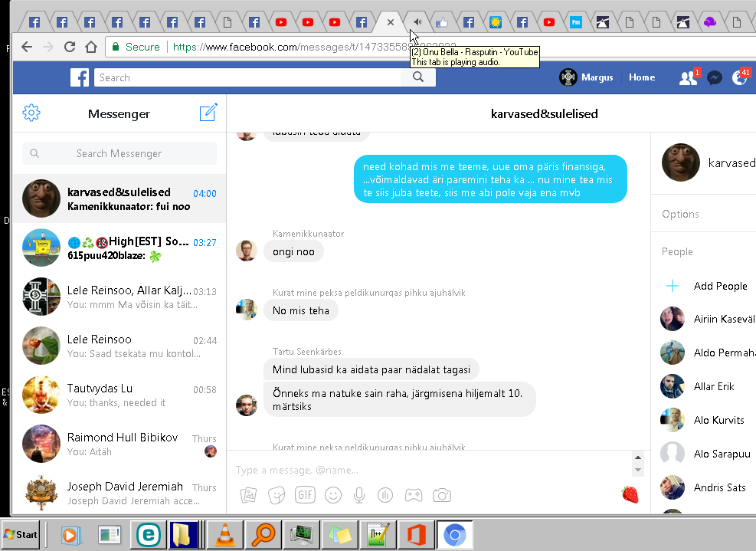The image size is (756, 551).
Task: Go to browser home page
Action: tap(91, 47)
